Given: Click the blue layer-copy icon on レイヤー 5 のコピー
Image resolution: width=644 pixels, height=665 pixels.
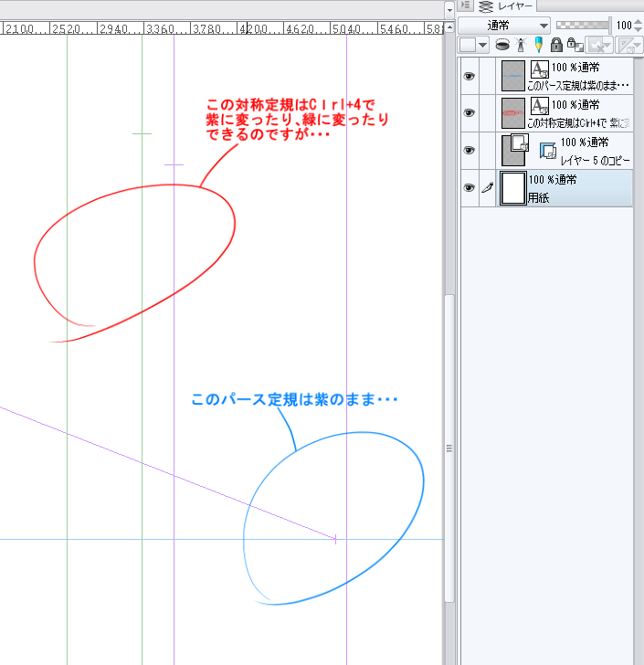Looking at the screenshot, I should (548, 151).
